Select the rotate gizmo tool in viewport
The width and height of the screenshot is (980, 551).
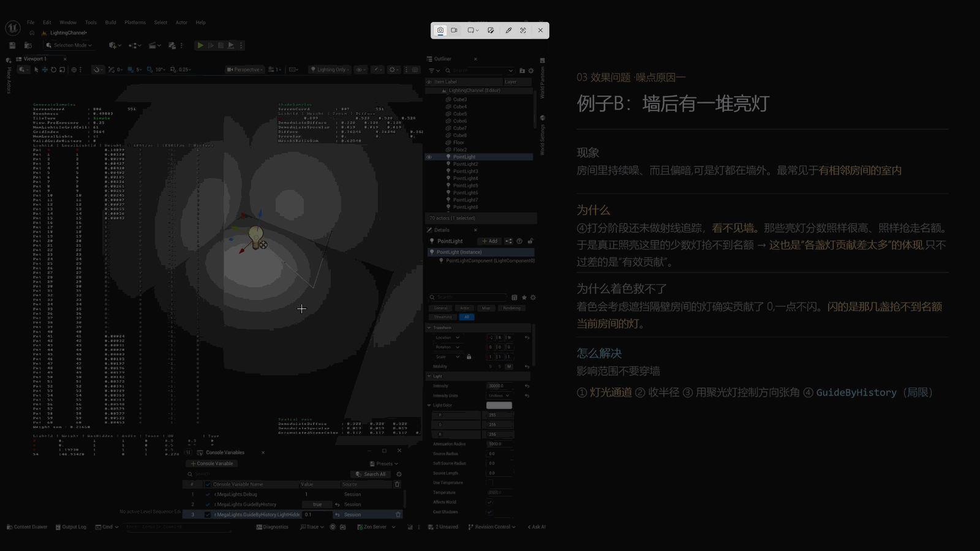click(53, 70)
